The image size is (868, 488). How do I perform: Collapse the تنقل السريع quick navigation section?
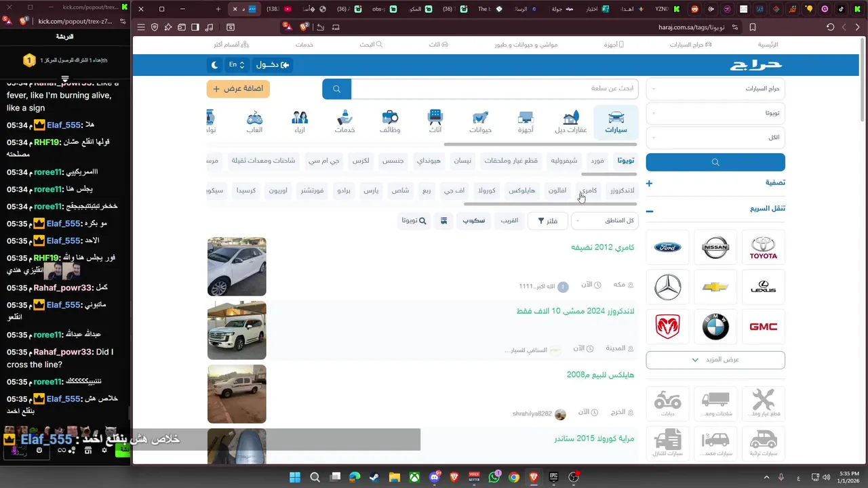tap(715, 209)
